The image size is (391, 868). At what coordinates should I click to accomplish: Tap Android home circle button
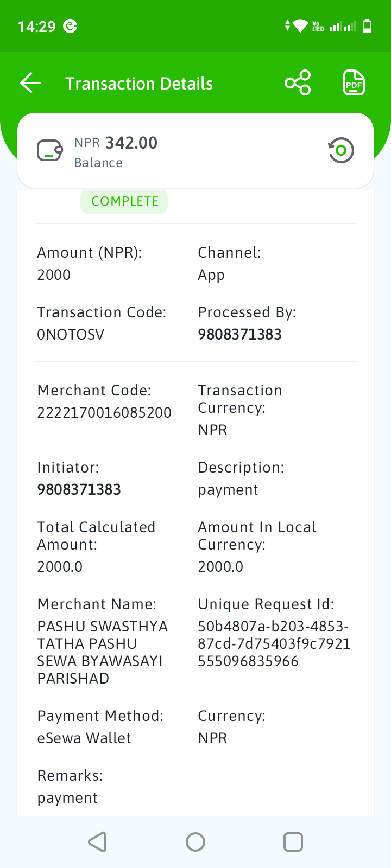195,842
